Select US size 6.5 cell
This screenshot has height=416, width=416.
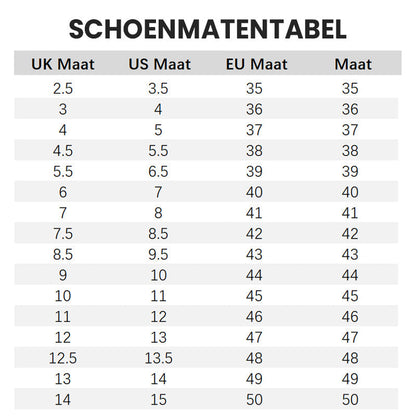158,172
